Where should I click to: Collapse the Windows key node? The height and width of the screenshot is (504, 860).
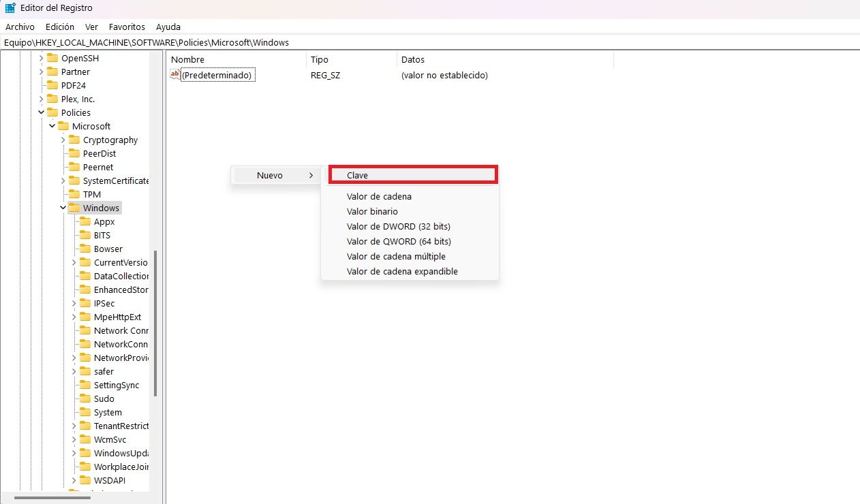coord(63,208)
